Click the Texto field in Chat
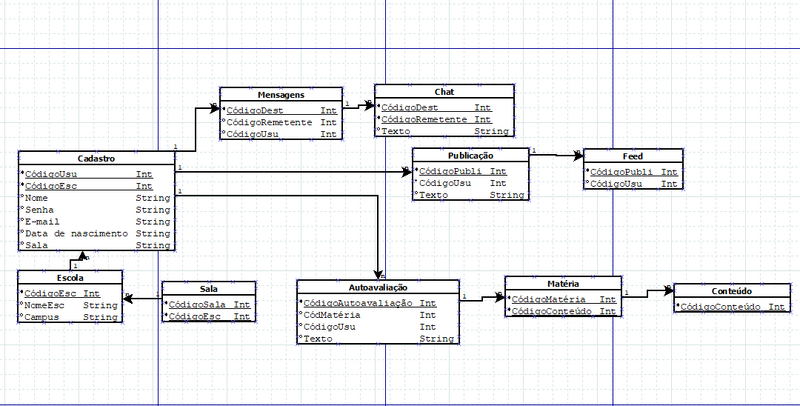Screen dimensions: 800x406 398,131
